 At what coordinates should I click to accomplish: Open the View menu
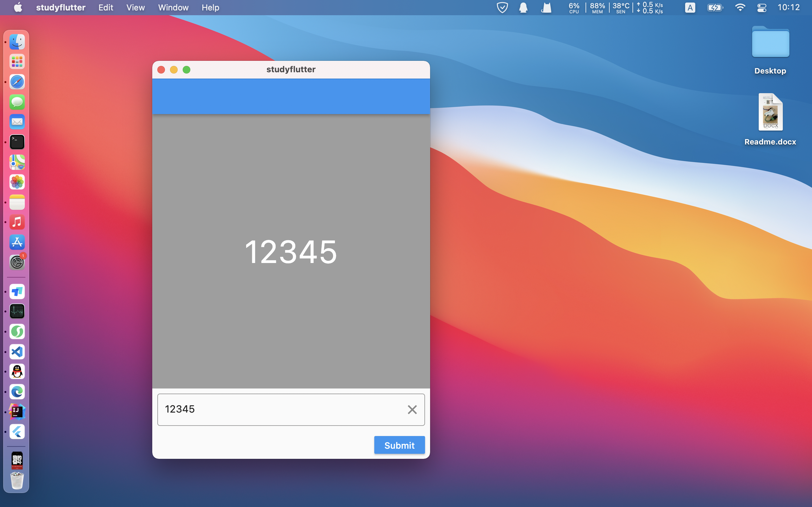pyautogui.click(x=135, y=7)
